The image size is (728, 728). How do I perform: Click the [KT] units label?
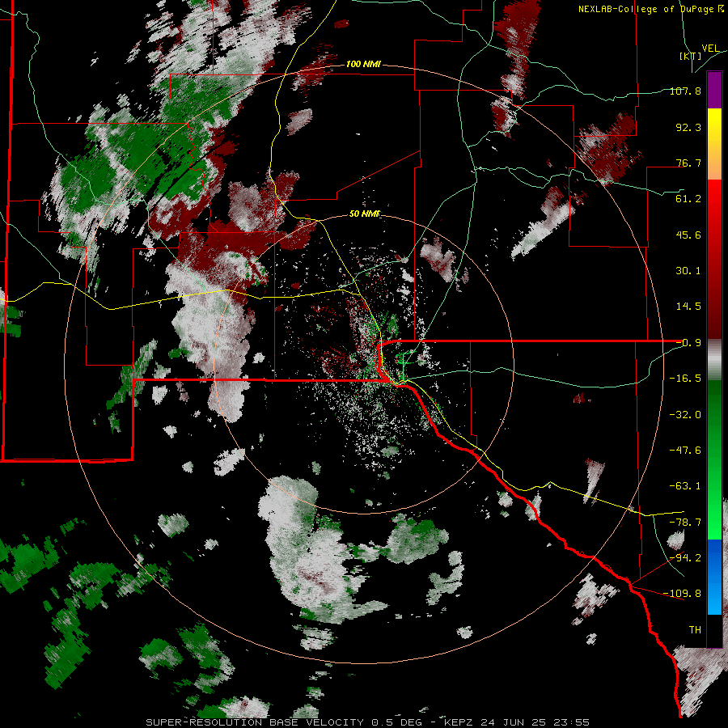[x=690, y=56]
